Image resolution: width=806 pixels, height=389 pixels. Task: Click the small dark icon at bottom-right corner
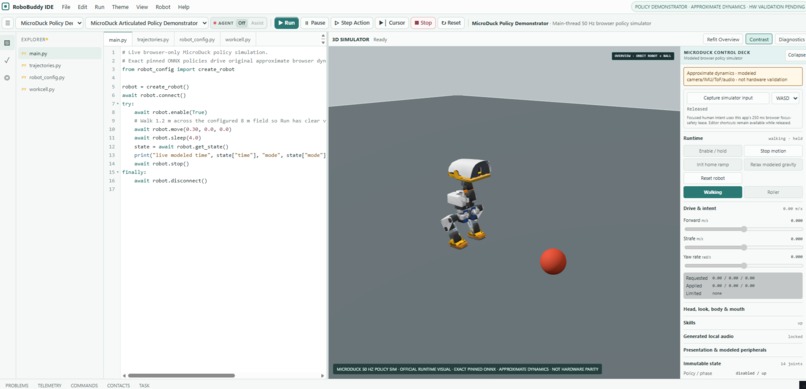pos(802,385)
